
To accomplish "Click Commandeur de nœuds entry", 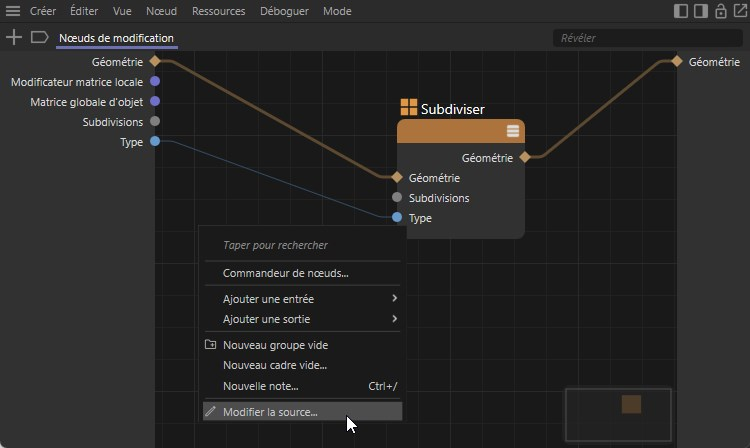I will point(285,273).
